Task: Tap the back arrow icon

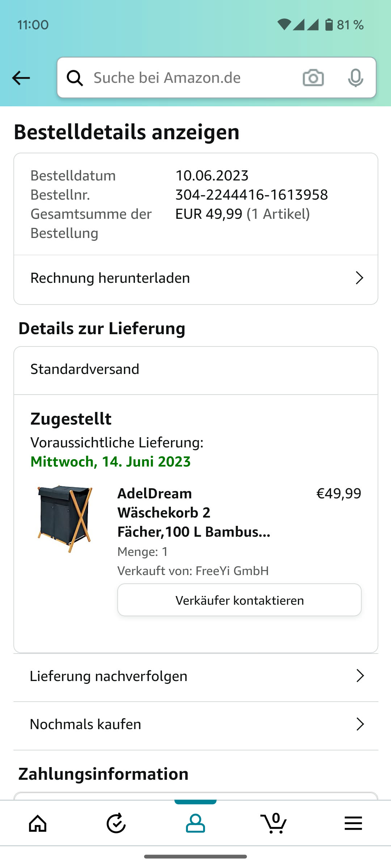Action: pos(21,78)
